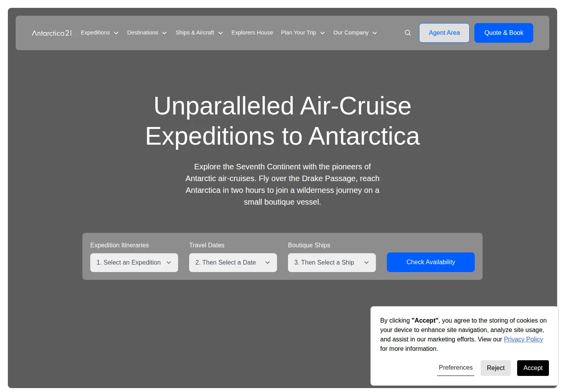The height and width of the screenshot is (392, 565).
Task: Click the Boutique Ships label
Action: pyautogui.click(x=309, y=245)
